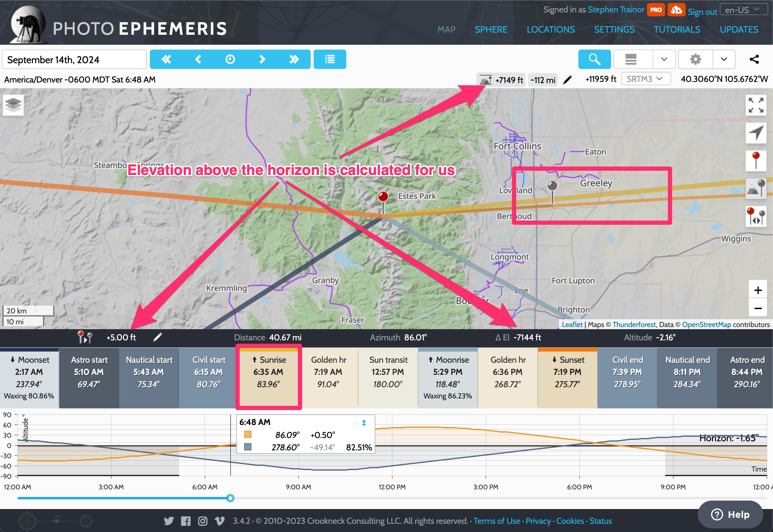773x532 pixels.
Task: Click the date field September 14th, 2024
Action: [74, 59]
